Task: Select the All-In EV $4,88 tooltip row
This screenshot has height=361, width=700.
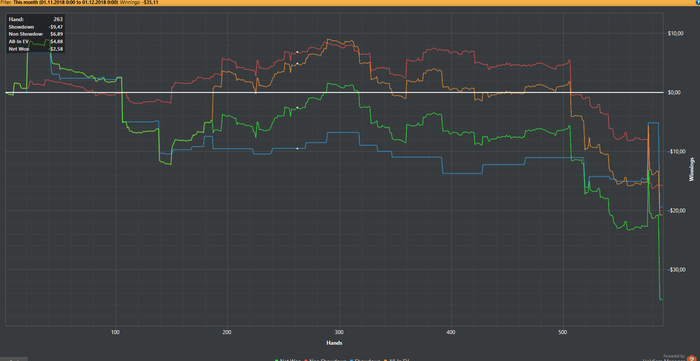Action: pos(36,41)
